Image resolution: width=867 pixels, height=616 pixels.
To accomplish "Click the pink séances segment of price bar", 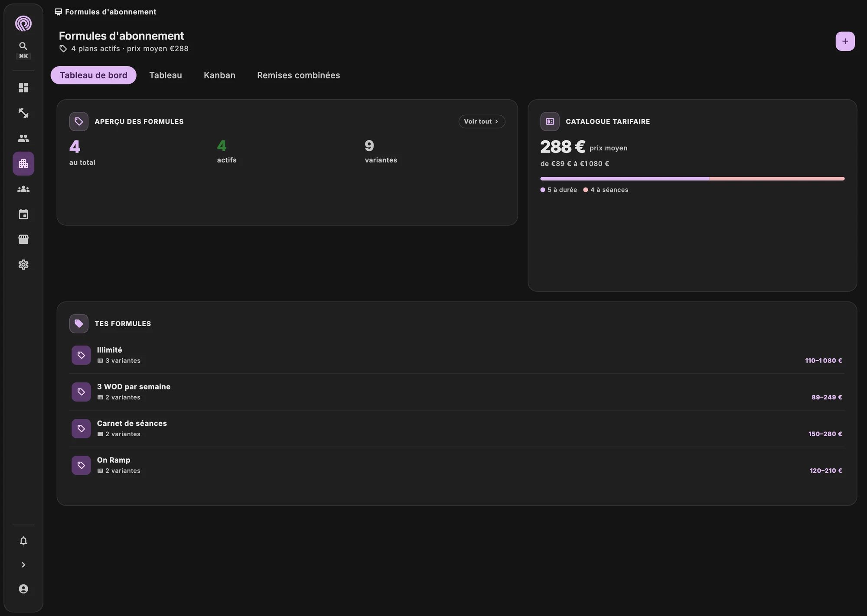I will (777, 178).
